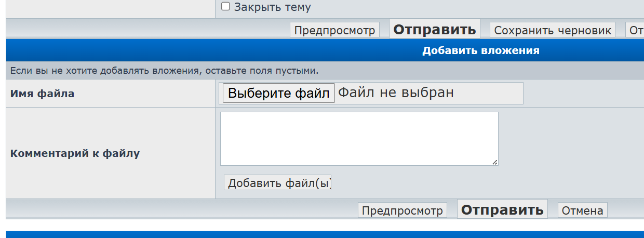
Task: Focus the file comment text area
Action: [x=359, y=138]
